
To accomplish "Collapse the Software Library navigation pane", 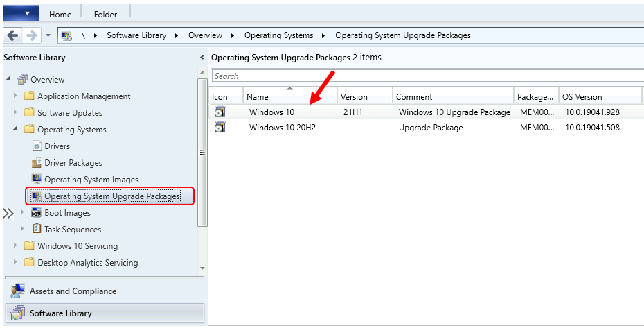I will click(x=202, y=58).
